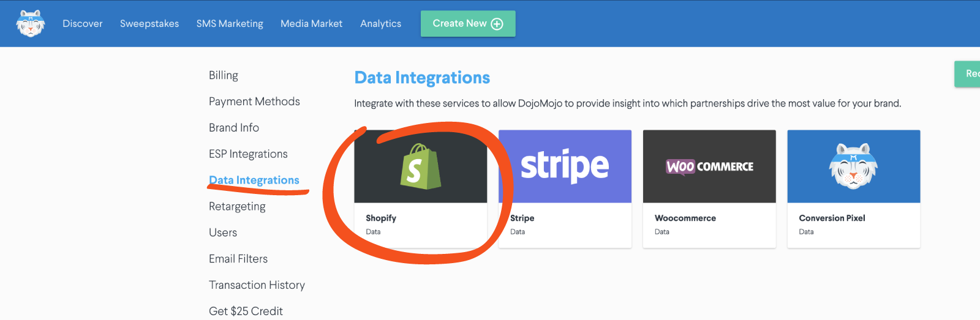980x320 pixels.
Task: Open Media Market section
Action: click(311, 23)
